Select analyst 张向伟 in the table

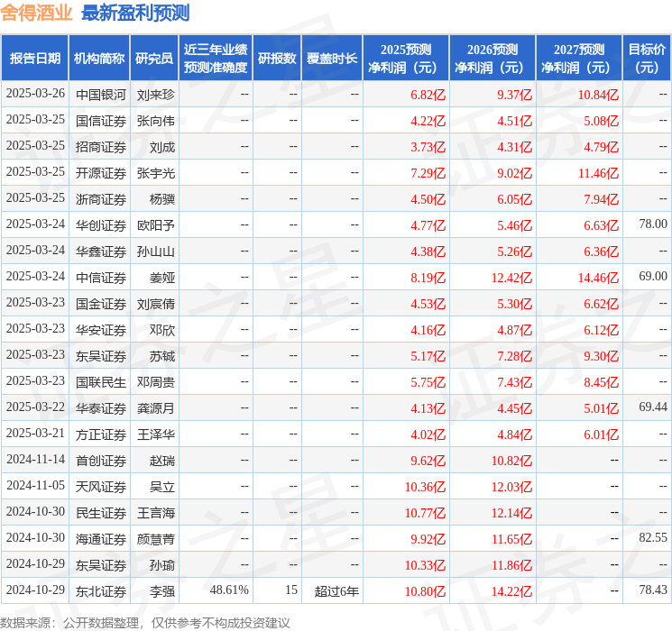coord(156,120)
